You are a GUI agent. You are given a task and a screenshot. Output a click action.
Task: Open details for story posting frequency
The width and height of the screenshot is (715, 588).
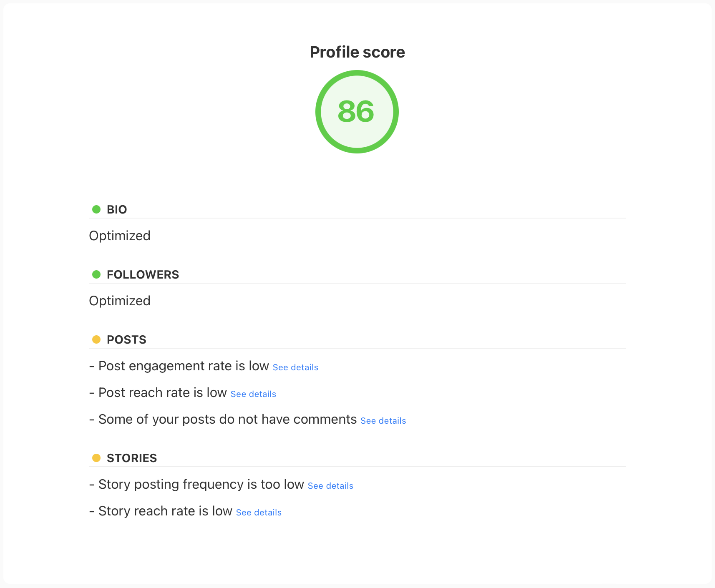[x=330, y=486]
